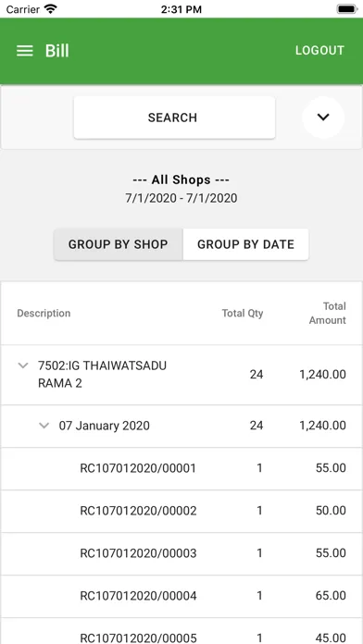Image resolution: width=363 pixels, height=644 pixels.
Task: Open bill RC107012020/00004
Action: pyautogui.click(x=181, y=597)
